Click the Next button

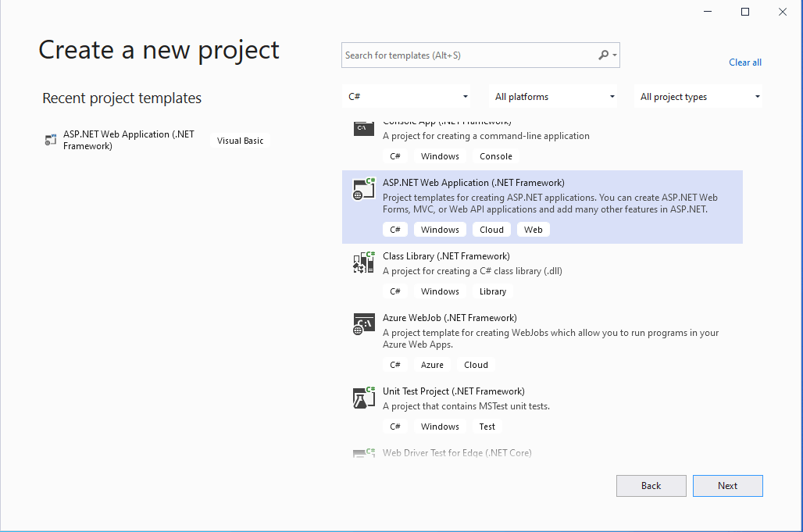(x=727, y=486)
